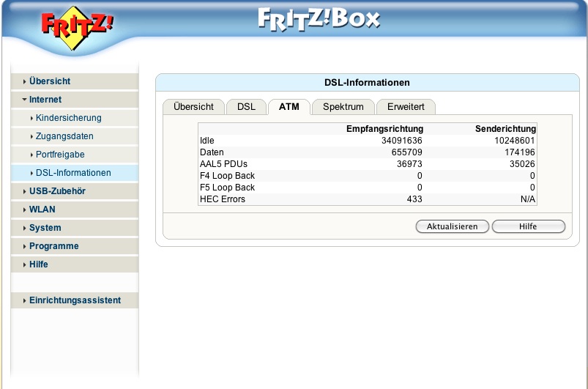Click the value 10248601

(515, 141)
